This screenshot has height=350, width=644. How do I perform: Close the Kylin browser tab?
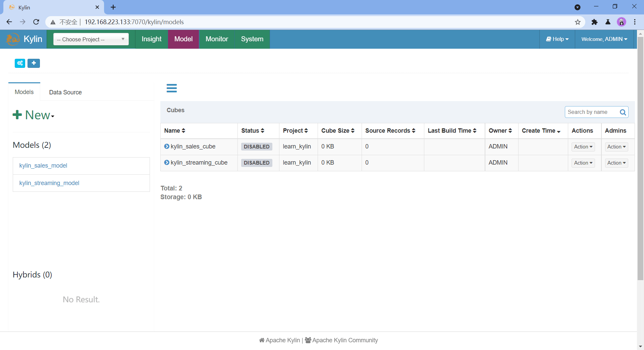97,7
